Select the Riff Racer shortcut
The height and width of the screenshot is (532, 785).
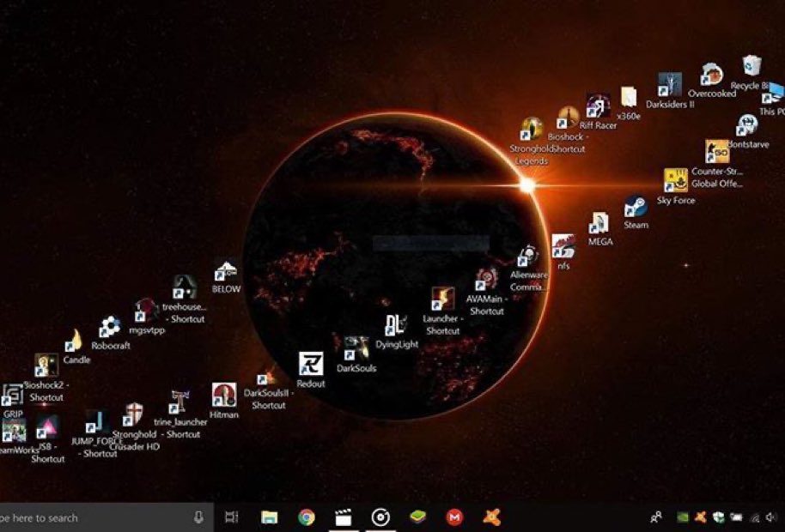click(x=597, y=106)
